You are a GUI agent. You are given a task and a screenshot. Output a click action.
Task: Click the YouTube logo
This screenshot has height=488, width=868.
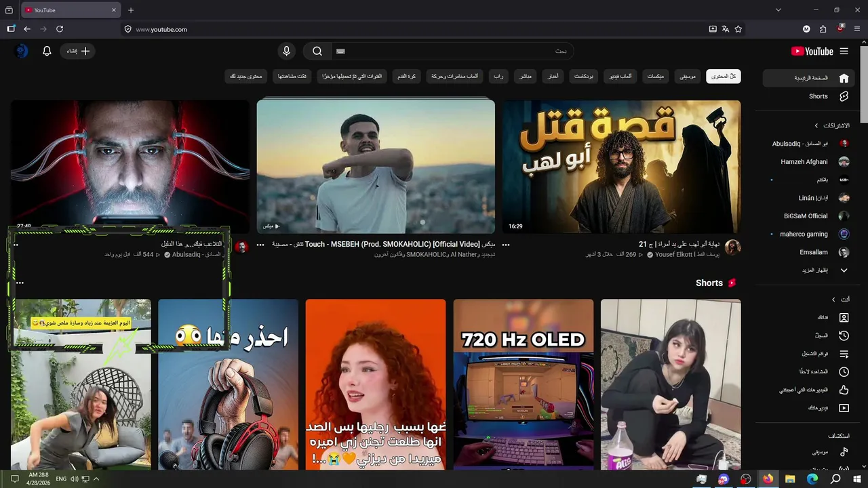[812, 52]
